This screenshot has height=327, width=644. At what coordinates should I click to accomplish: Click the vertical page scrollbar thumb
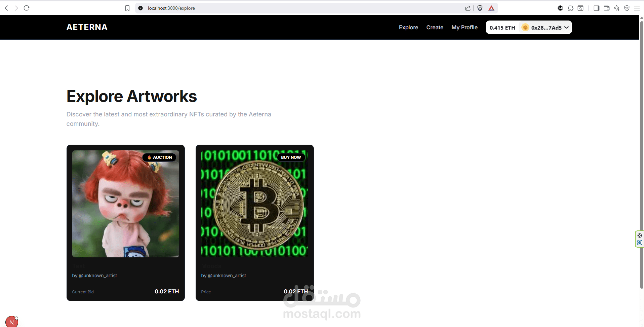[642, 155]
